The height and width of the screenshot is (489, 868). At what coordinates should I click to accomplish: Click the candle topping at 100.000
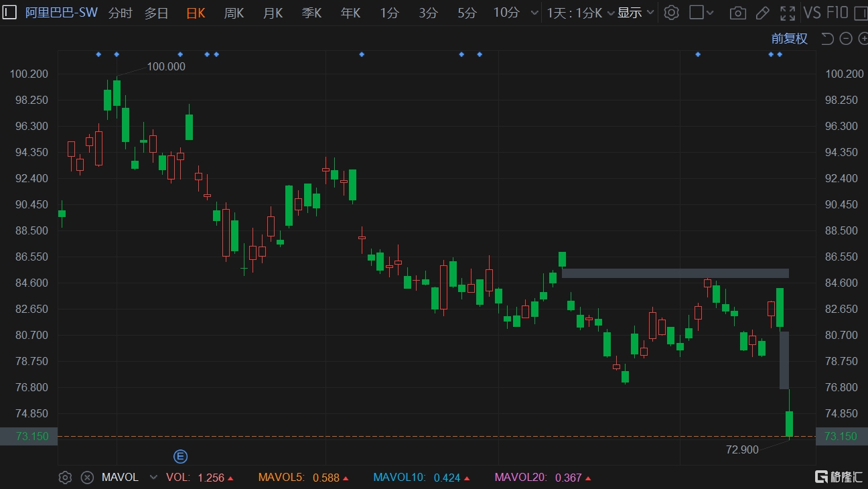117,93
